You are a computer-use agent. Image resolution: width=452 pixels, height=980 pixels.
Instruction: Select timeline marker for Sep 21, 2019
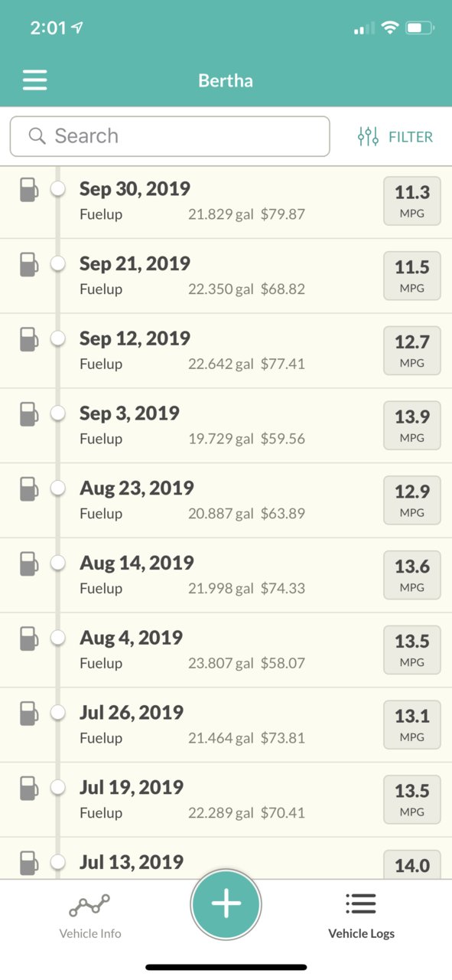[57, 263]
